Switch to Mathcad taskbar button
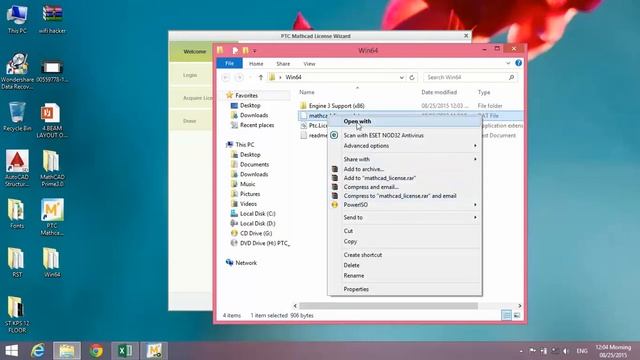 pos(154,351)
